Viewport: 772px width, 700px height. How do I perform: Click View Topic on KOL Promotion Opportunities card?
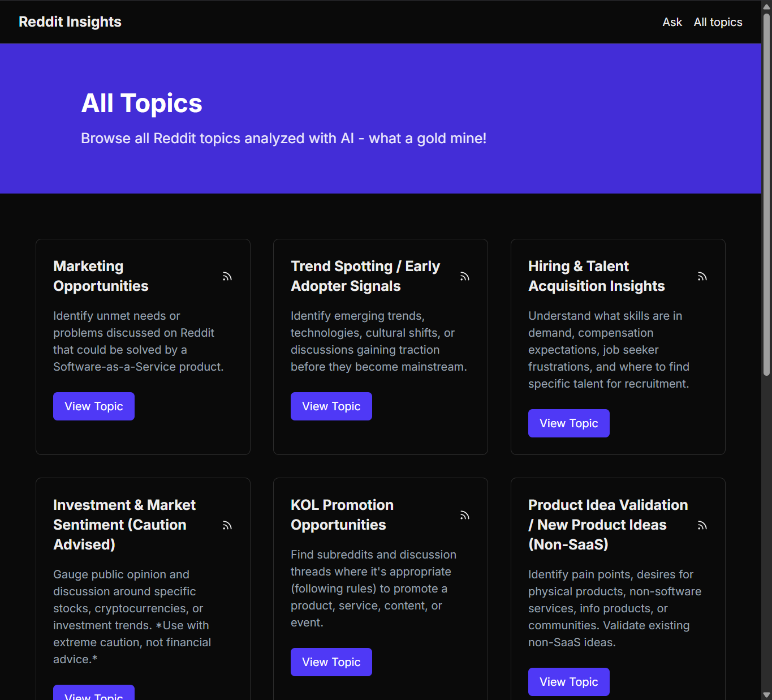point(331,662)
